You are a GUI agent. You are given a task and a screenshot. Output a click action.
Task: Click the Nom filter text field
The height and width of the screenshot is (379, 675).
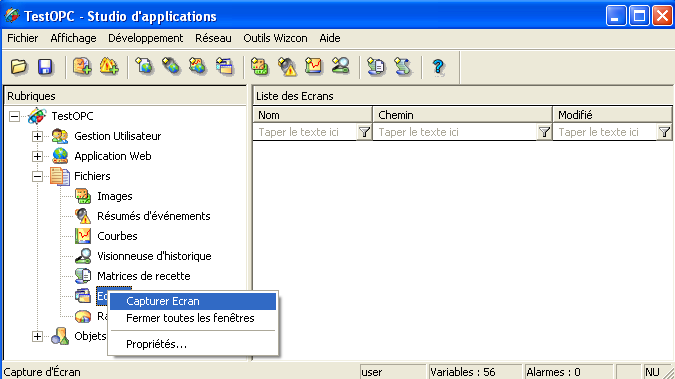306,132
